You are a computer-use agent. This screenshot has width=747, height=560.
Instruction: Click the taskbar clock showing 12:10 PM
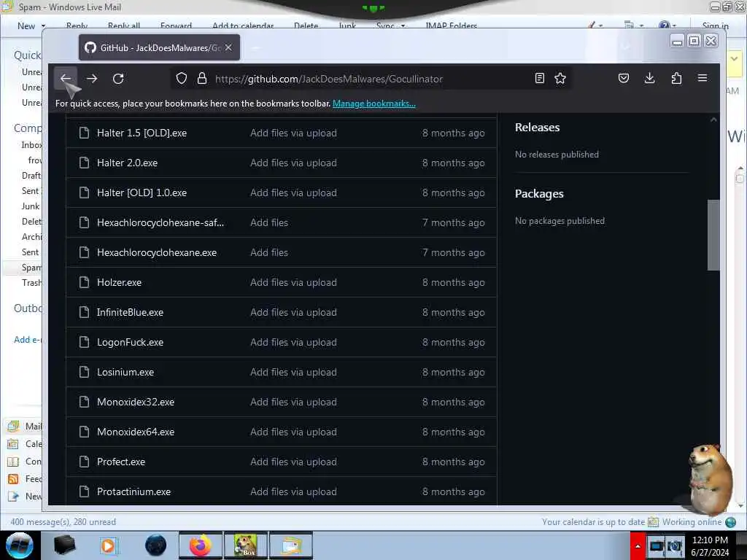(x=710, y=546)
